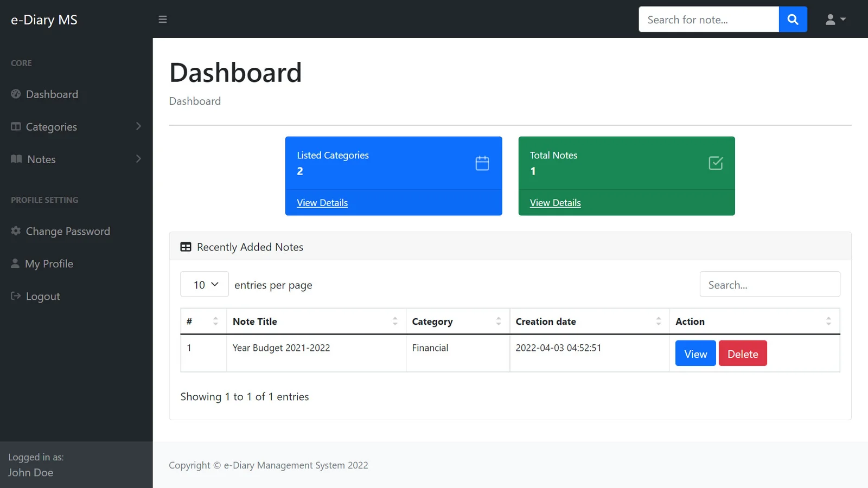Sort table by Note Title column

[316, 322]
